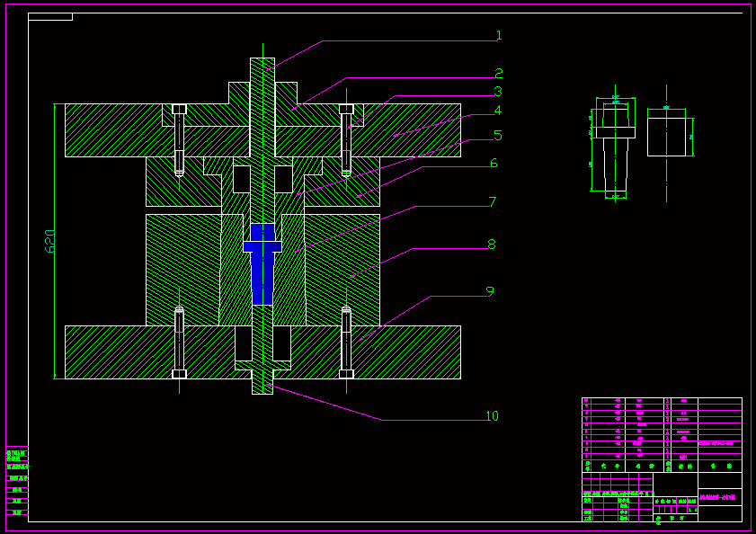Image resolution: width=756 pixels, height=534 pixels.
Task: Pick part callout number 5
Action: point(498,136)
